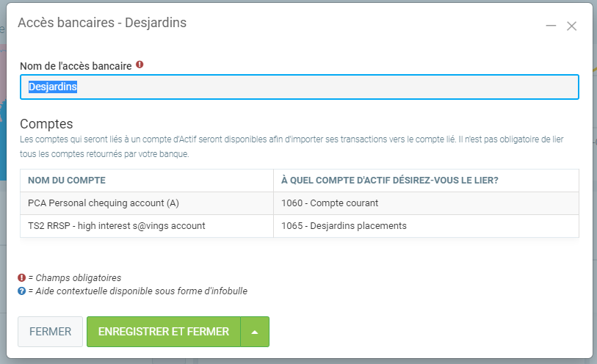Click the Comptes section heading
Viewport: 597px width, 364px height.
(x=46, y=124)
